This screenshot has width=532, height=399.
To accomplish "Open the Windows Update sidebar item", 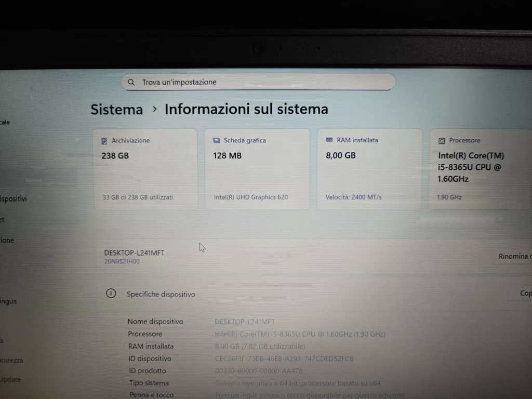I will point(10,380).
